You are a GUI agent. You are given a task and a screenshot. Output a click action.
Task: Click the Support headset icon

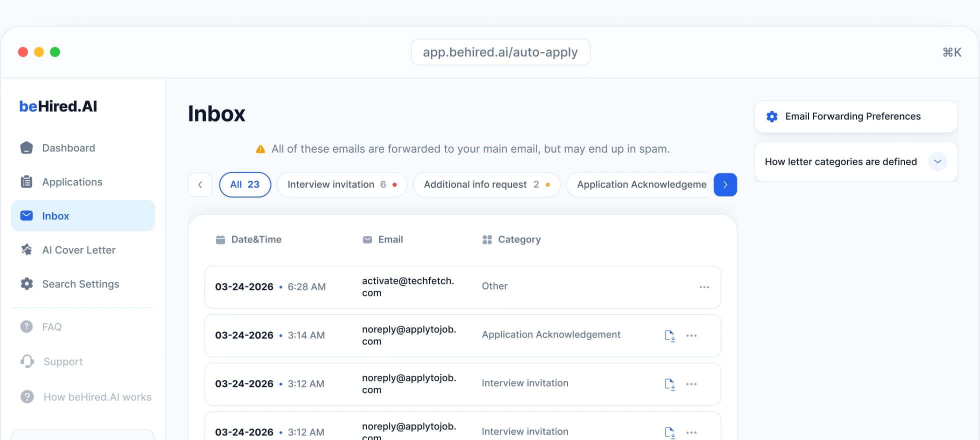(27, 361)
